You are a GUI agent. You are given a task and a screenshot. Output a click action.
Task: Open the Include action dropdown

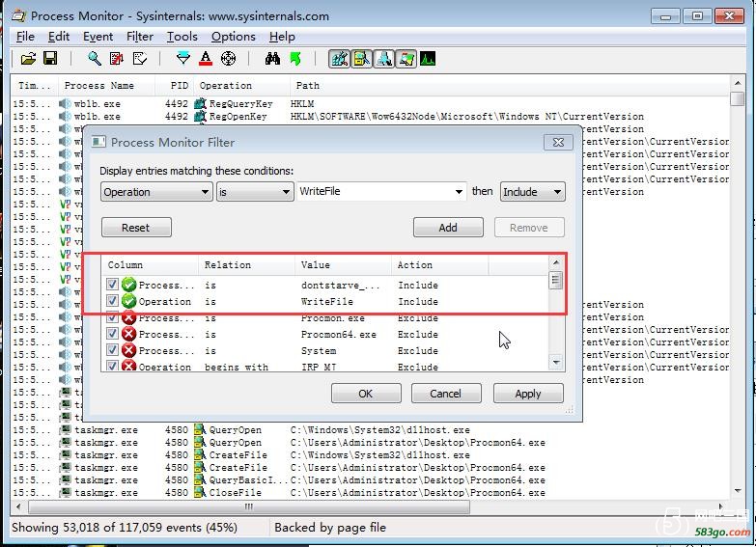point(533,192)
